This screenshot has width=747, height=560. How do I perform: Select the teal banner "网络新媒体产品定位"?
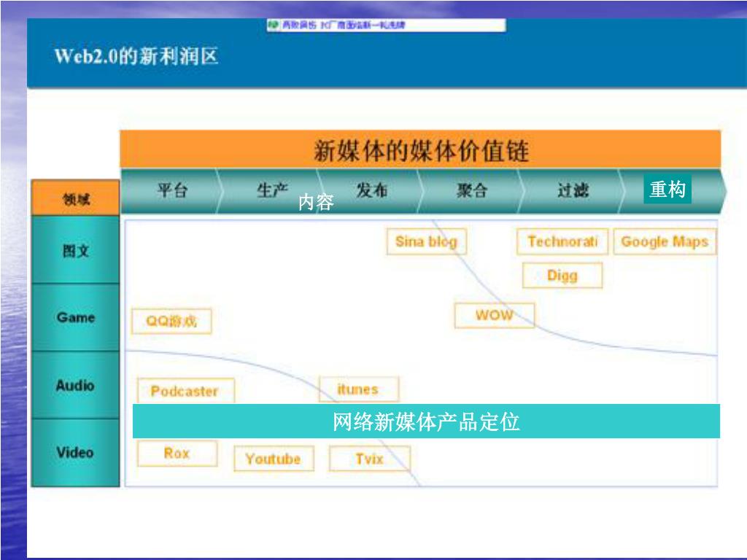(x=426, y=421)
